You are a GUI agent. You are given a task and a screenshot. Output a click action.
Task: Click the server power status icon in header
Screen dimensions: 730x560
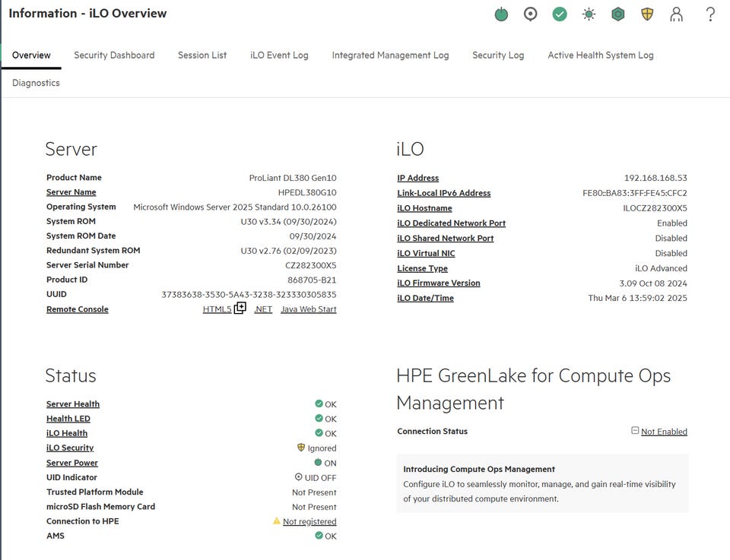pos(501,14)
